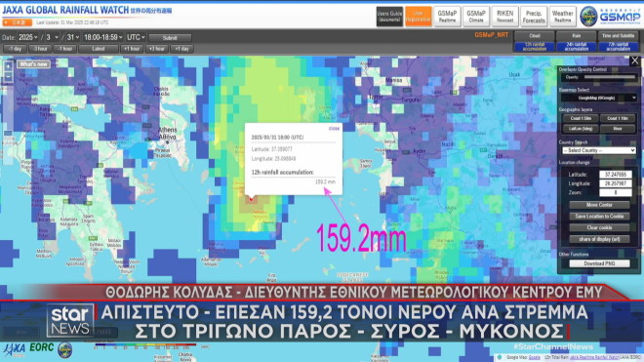Step back with the -3 hour button

tap(40, 49)
